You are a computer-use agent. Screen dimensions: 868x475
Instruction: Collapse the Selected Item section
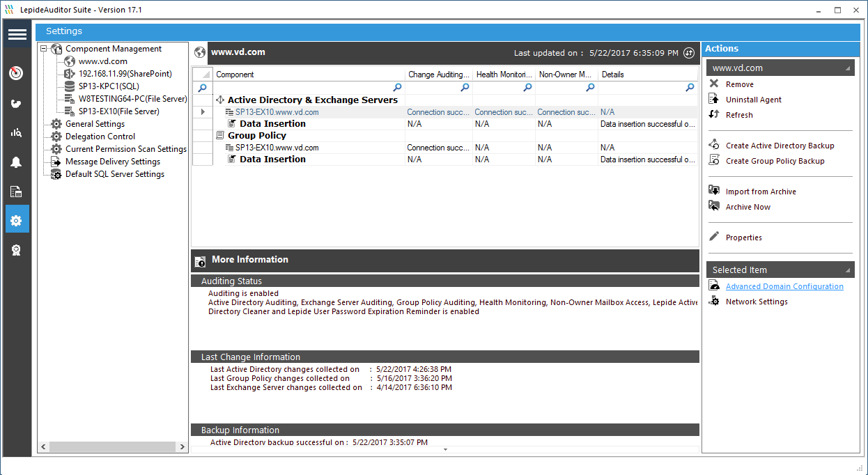tap(848, 270)
